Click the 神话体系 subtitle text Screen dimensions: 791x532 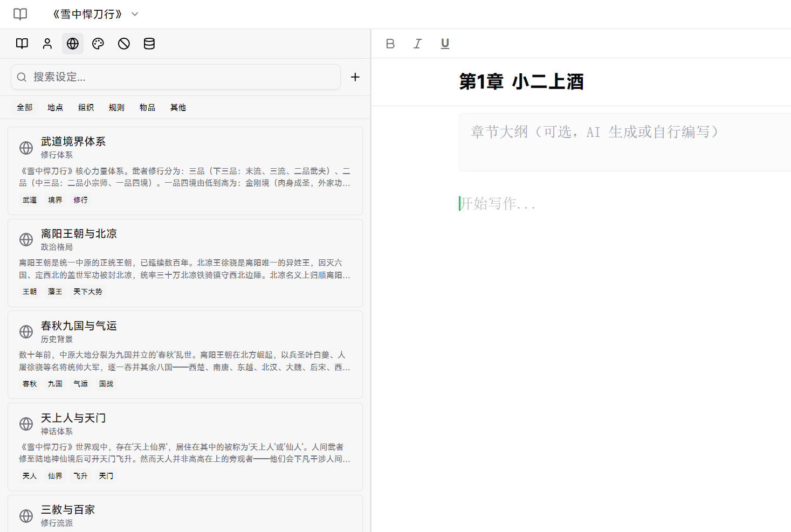click(57, 431)
